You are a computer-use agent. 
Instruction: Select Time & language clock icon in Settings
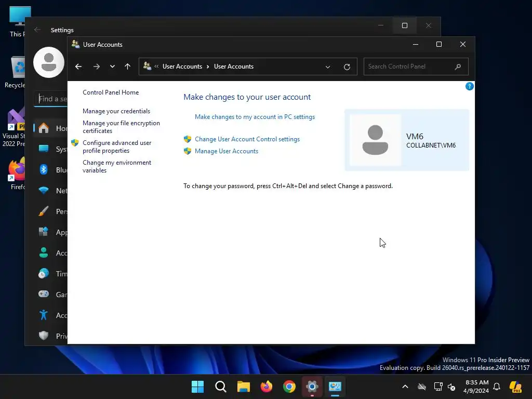[44, 273]
